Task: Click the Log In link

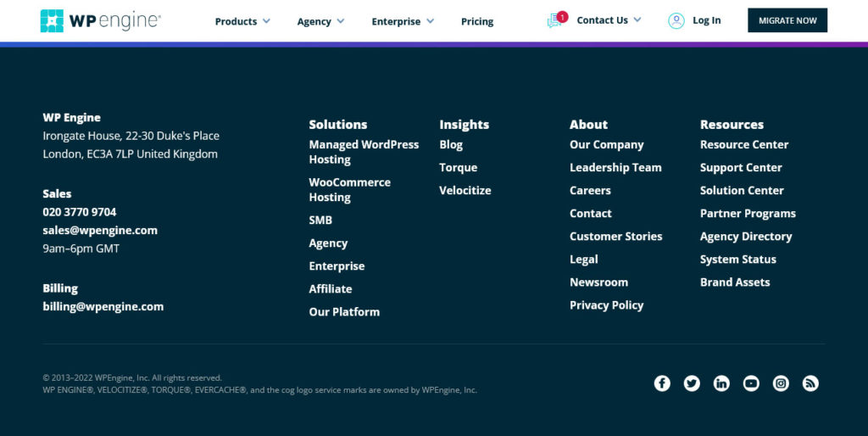Action: point(707,20)
